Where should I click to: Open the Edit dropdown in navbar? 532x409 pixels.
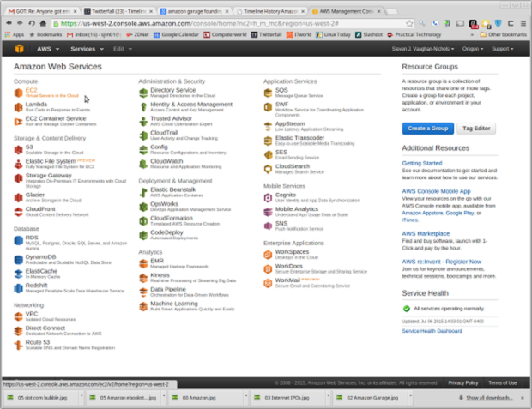point(123,49)
